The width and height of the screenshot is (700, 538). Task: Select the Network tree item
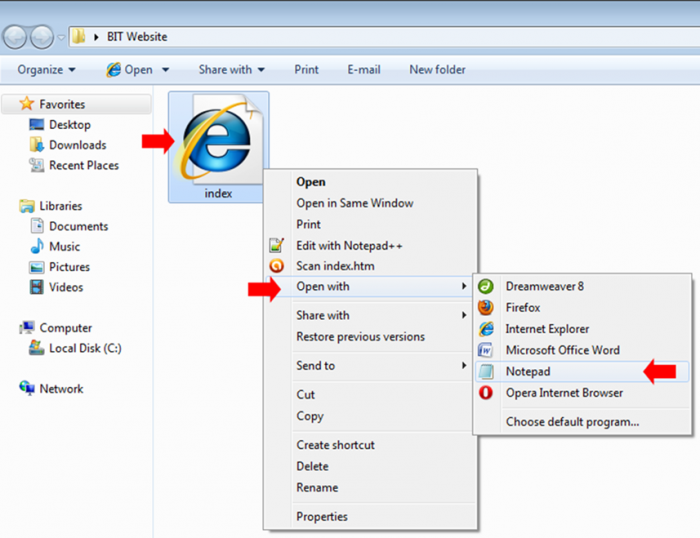(x=62, y=389)
